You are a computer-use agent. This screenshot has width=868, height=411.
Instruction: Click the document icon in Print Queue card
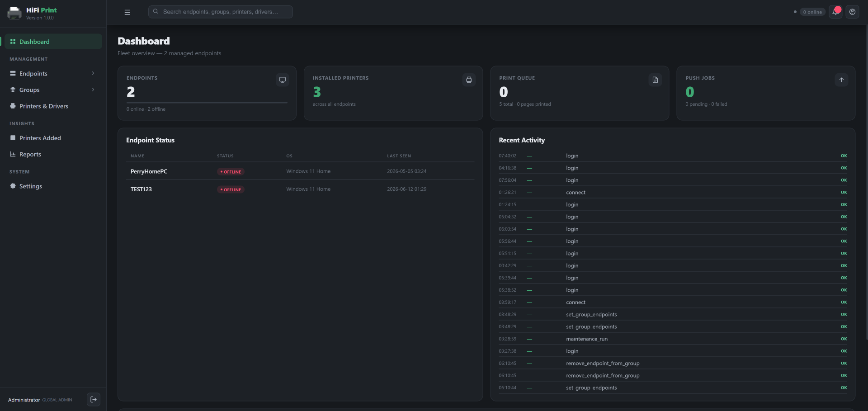(655, 80)
